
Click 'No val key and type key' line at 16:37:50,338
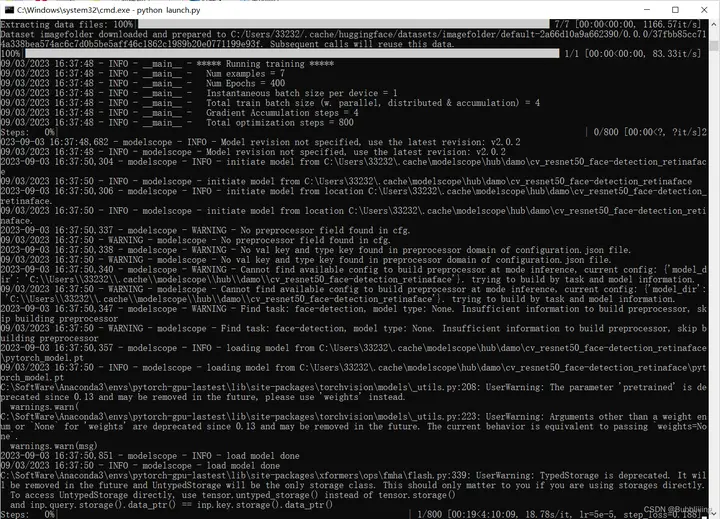(x=315, y=250)
